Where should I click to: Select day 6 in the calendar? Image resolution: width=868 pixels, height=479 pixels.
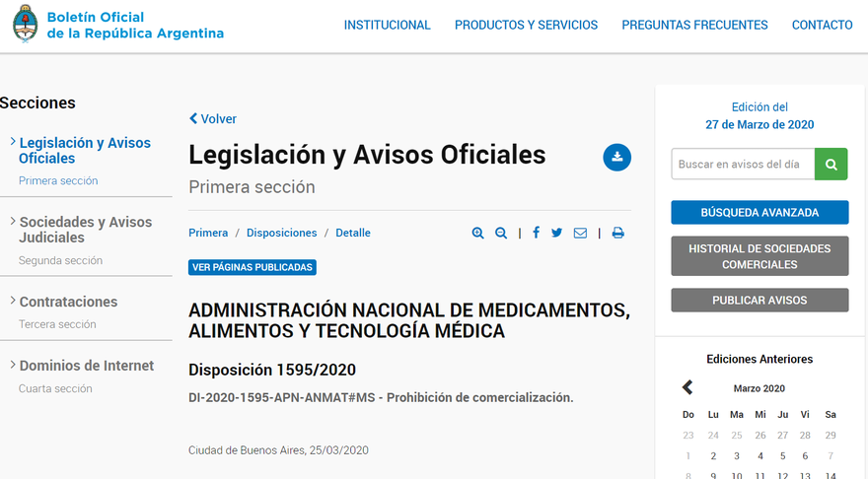click(x=805, y=455)
